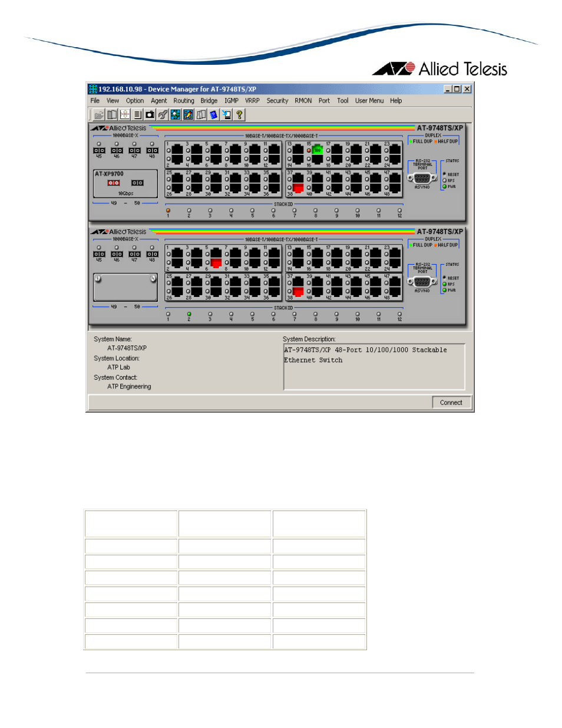Select green port 15 on top switch
The width and height of the screenshot is (562, 728).
pyautogui.click(x=318, y=150)
